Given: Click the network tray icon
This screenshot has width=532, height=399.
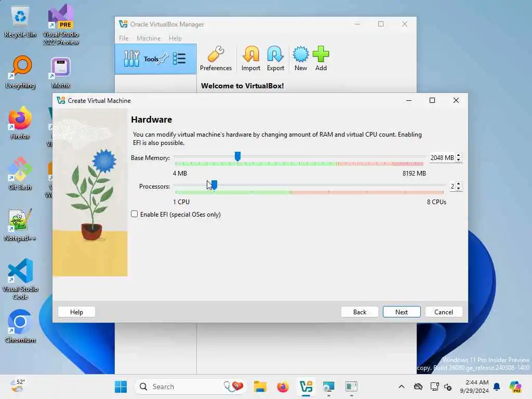Looking at the screenshot, I should pyautogui.click(x=435, y=387).
